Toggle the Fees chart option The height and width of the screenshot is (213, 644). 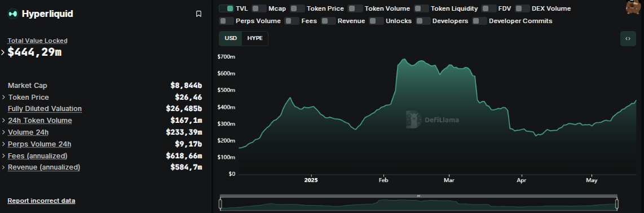click(292, 21)
